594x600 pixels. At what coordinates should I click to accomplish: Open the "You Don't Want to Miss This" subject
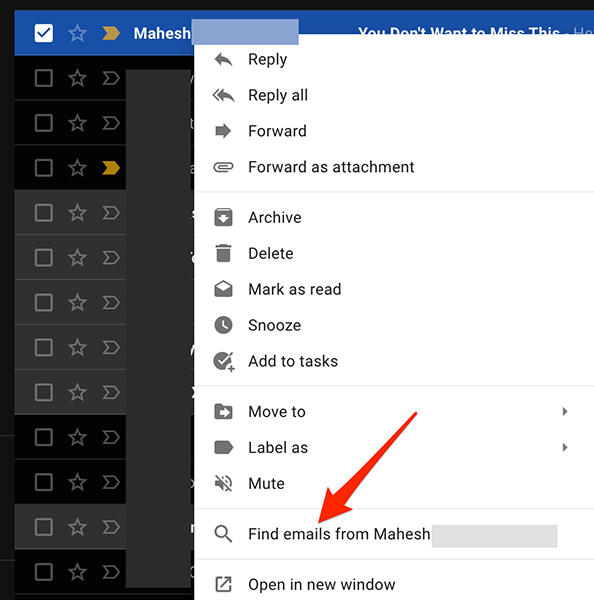point(459,31)
